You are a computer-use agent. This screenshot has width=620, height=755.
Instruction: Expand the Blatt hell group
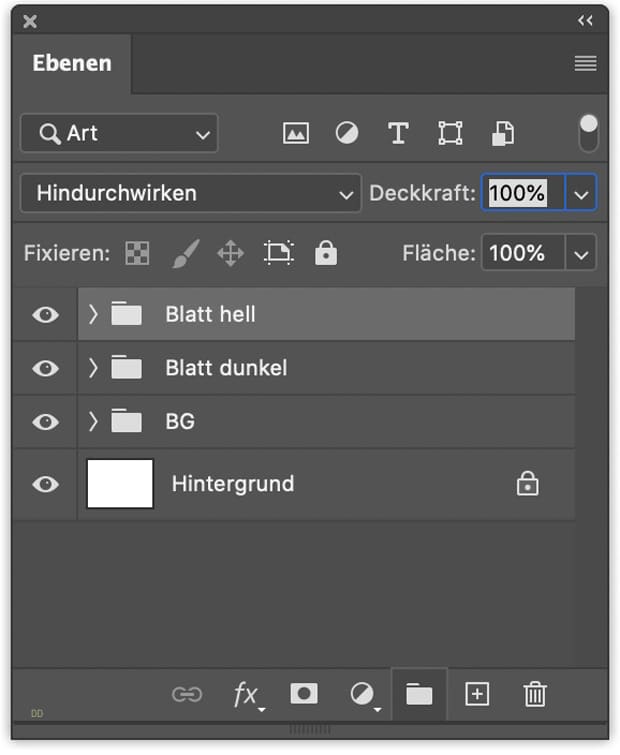coord(93,314)
